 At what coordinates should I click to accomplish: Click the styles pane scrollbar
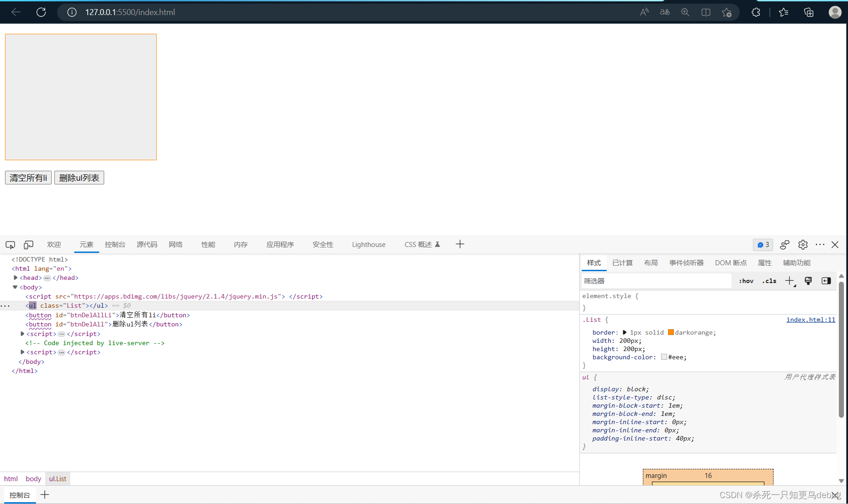841,349
